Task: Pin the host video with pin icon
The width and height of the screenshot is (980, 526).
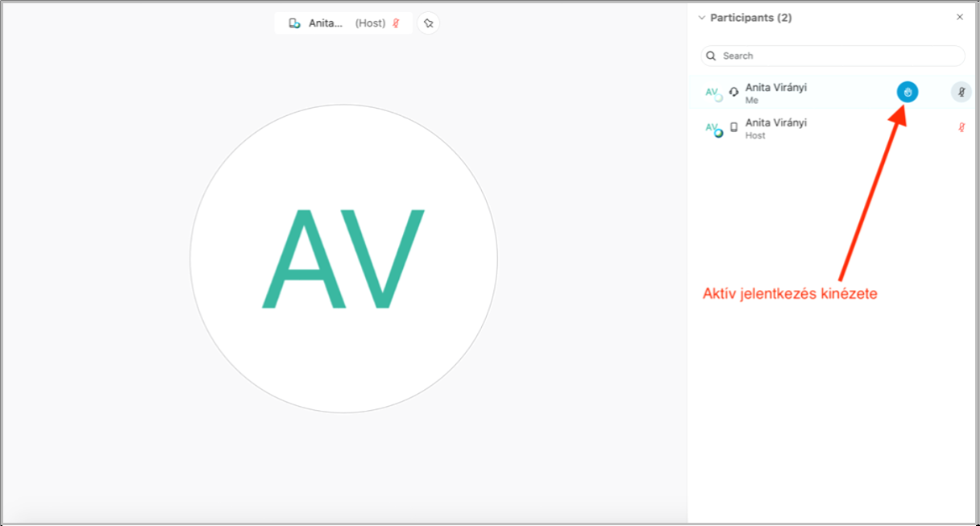Action: tap(429, 23)
